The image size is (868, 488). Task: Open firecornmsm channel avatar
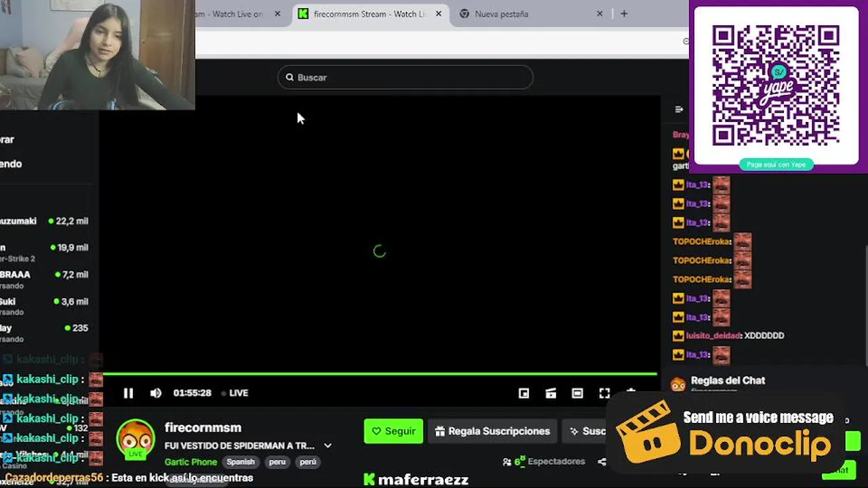tap(136, 439)
